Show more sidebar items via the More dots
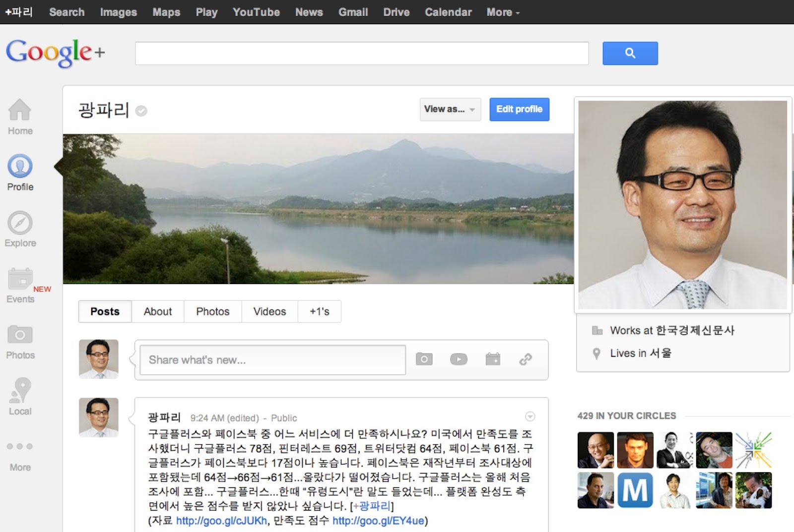Screen dimensions: 794x532 (x=20, y=446)
